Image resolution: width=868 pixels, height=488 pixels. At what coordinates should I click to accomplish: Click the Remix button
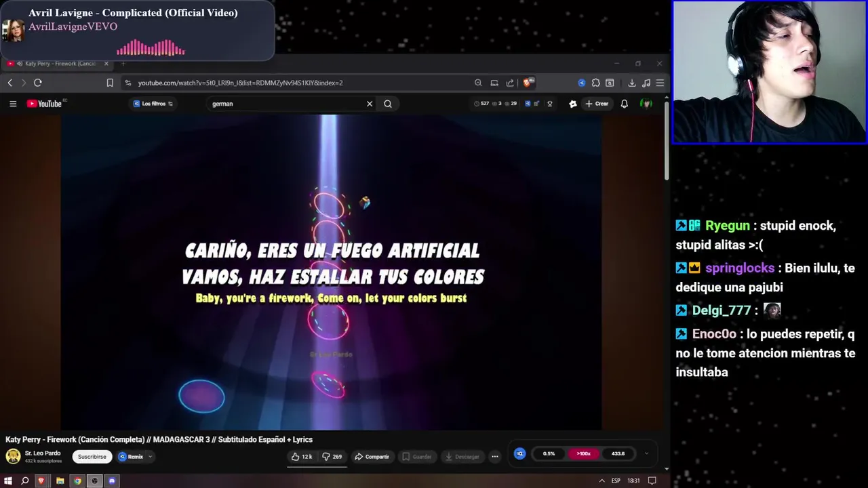tap(131, 457)
